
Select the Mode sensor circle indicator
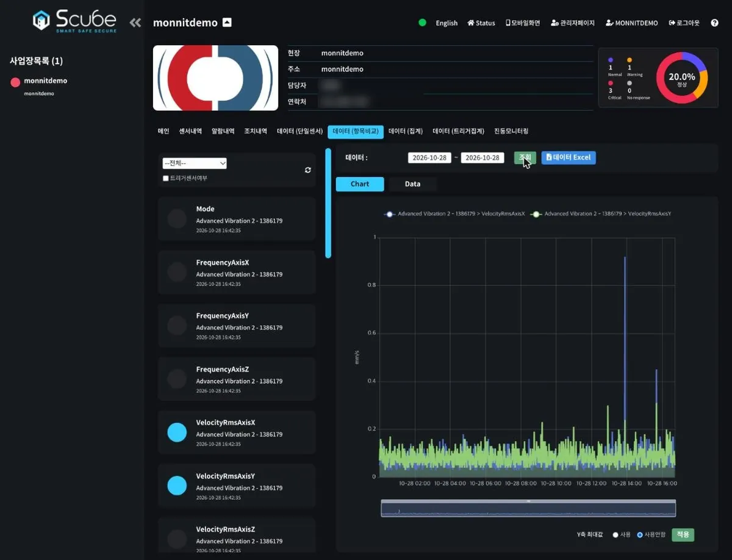177,218
